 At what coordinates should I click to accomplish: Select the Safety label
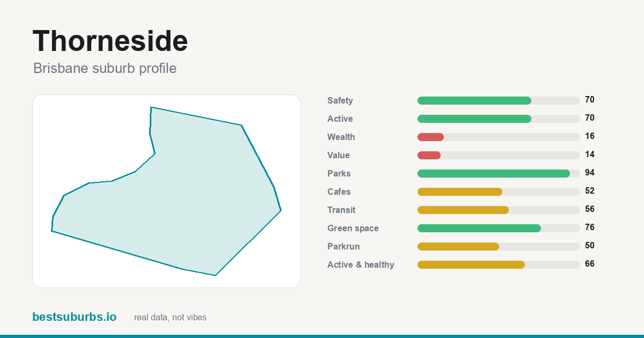pos(340,100)
